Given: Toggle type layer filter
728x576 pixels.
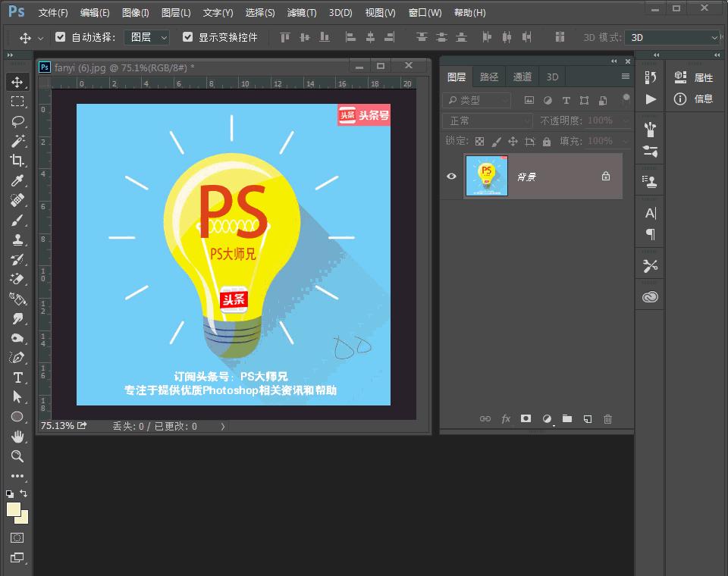Looking at the screenshot, I should point(566,100).
